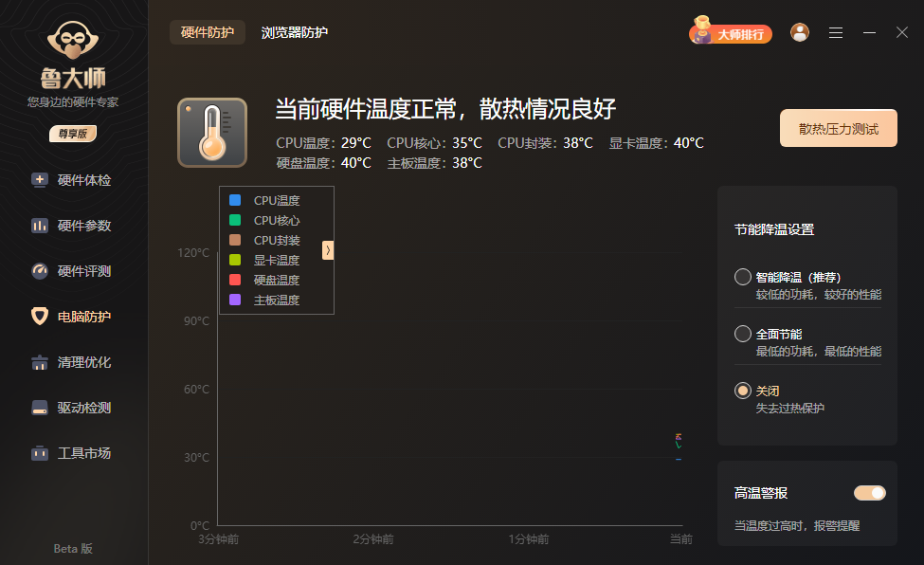Click the 主板温度: 38°C reading
The image size is (924, 565).
[x=434, y=163]
